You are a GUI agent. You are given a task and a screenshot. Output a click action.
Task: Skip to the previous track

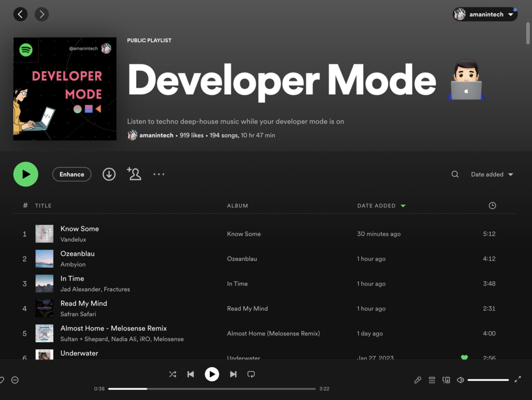coord(191,374)
